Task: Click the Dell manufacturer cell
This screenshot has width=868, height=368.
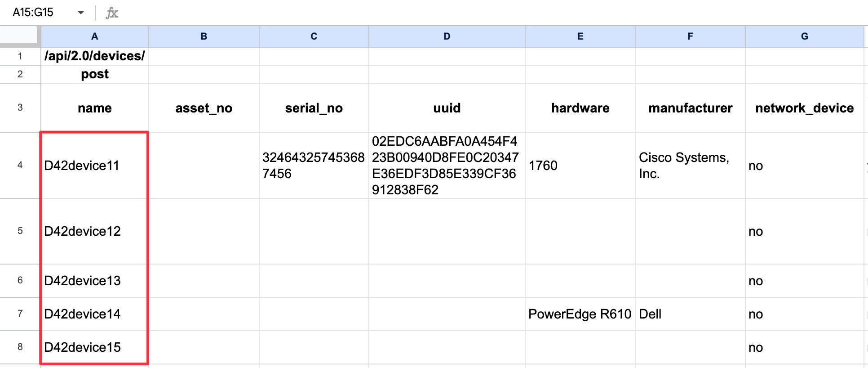Action: click(690, 314)
